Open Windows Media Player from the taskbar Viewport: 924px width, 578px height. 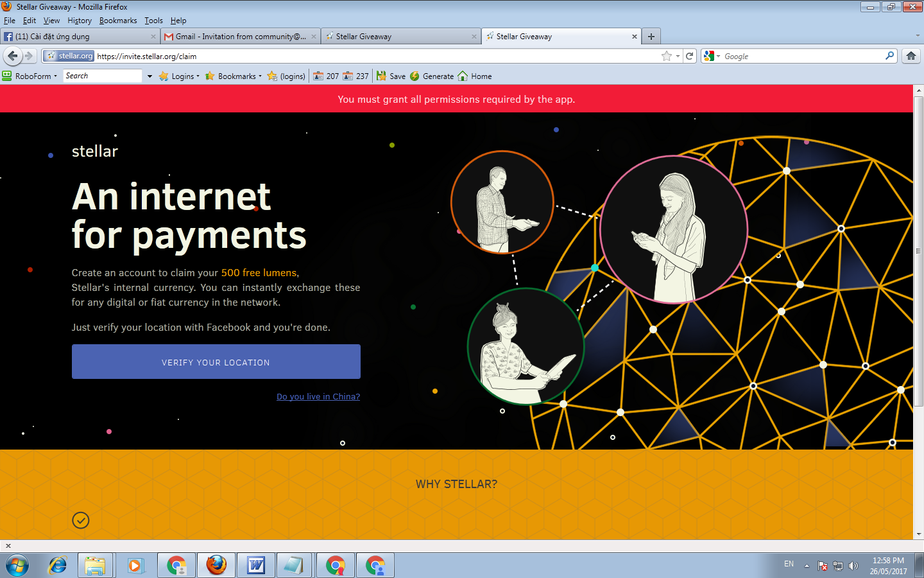(x=135, y=566)
